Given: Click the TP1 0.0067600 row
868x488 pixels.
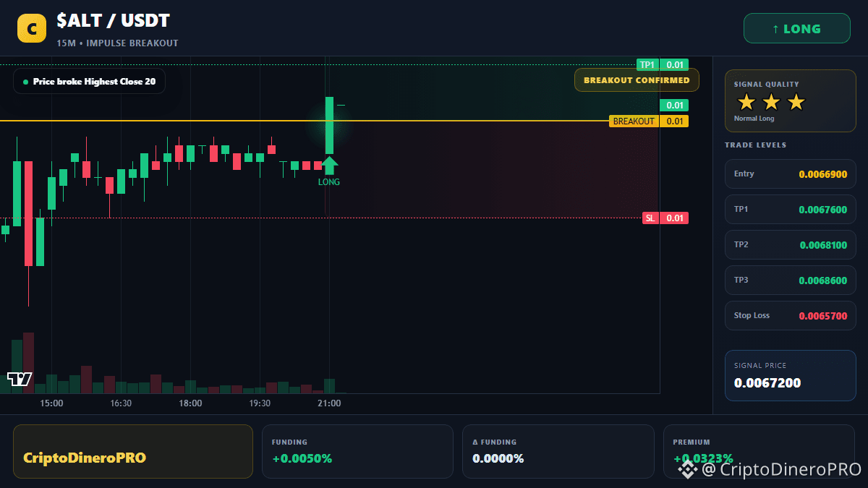Looking at the screenshot, I should tap(790, 209).
